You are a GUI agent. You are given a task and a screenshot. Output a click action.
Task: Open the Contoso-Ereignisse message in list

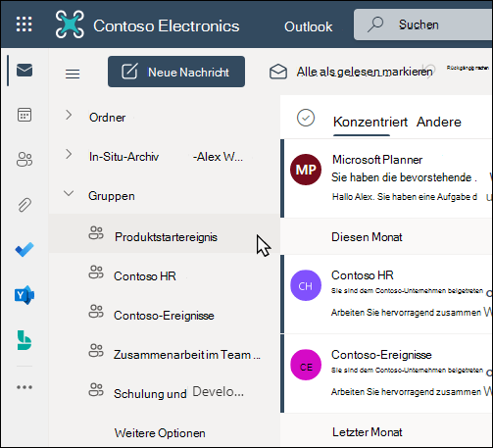[x=387, y=373]
